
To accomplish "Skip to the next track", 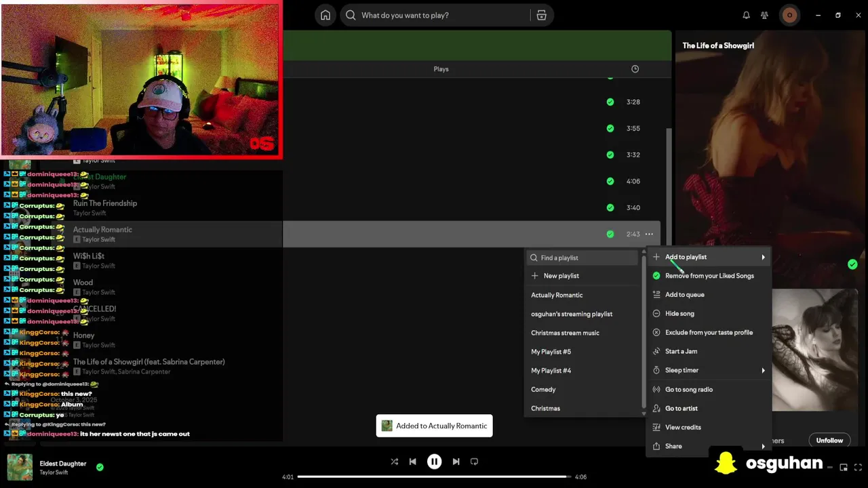I will click(x=456, y=462).
